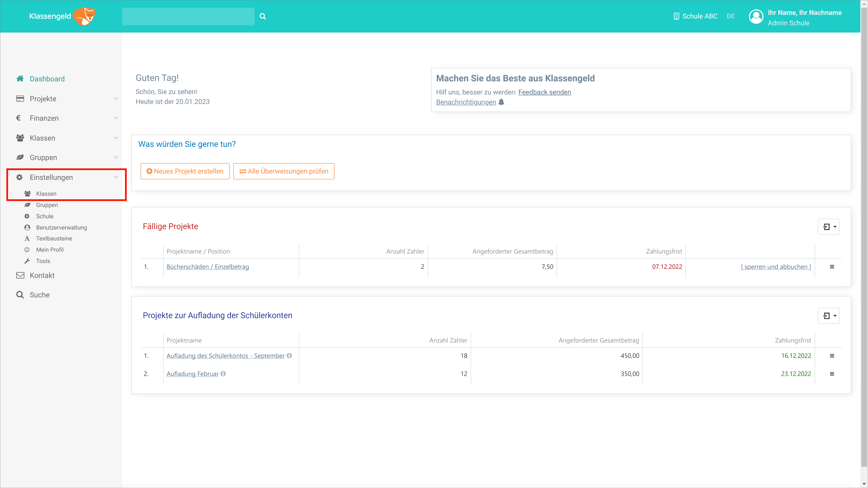This screenshot has width=868, height=488.
Task: Click the Klassengeld fox logo
Action: pyautogui.click(x=85, y=16)
